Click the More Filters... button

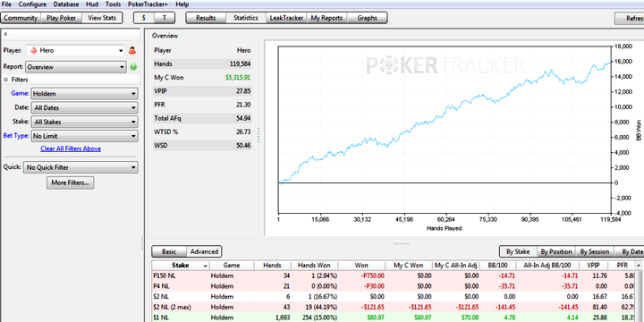71,182
